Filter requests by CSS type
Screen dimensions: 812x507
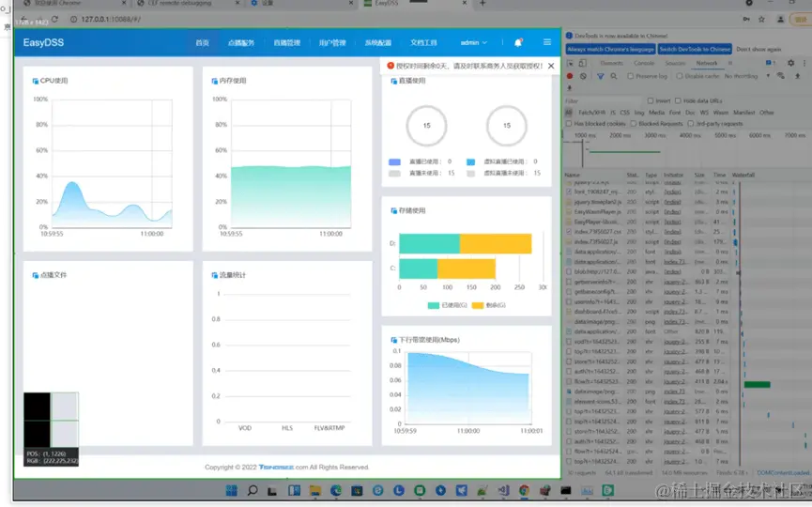coord(624,113)
